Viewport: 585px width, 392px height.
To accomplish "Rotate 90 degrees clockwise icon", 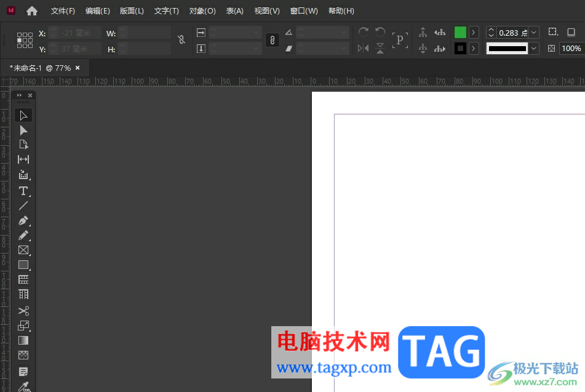I will coord(363,32).
